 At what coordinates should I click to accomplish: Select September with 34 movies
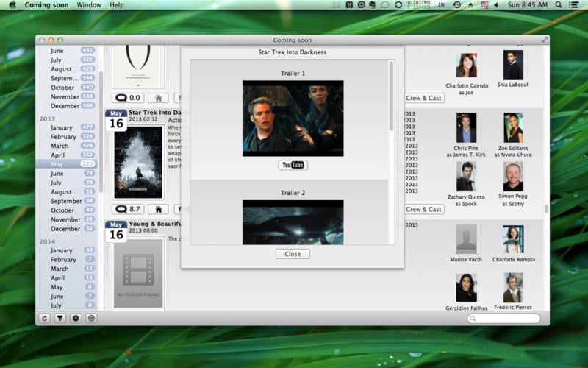66,201
